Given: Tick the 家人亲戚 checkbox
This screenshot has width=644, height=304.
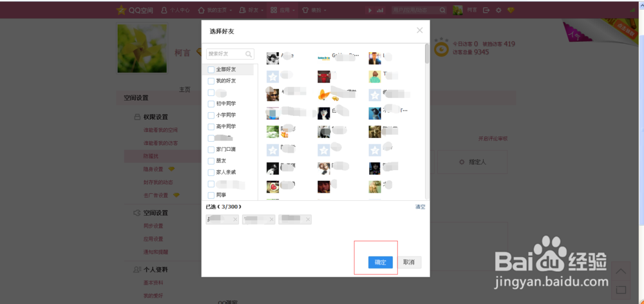Looking at the screenshot, I should 211,173.
